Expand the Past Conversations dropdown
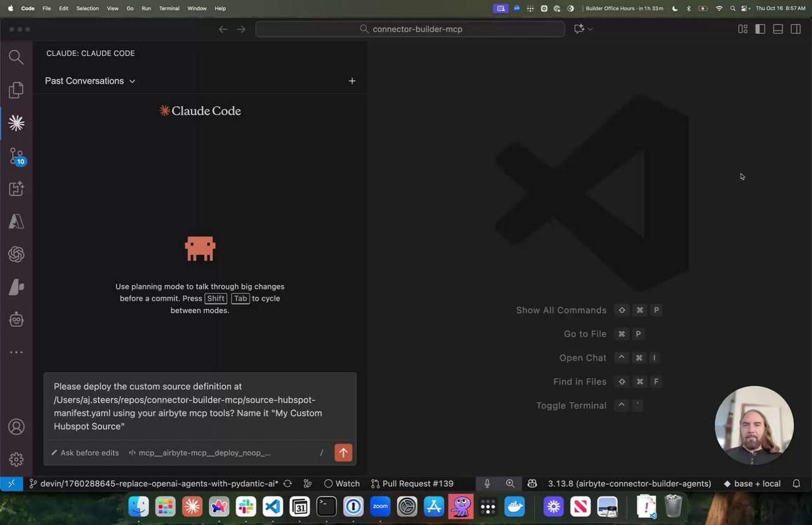Image resolution: width=812 pixels, height=525 pixels. click(90, 81)
